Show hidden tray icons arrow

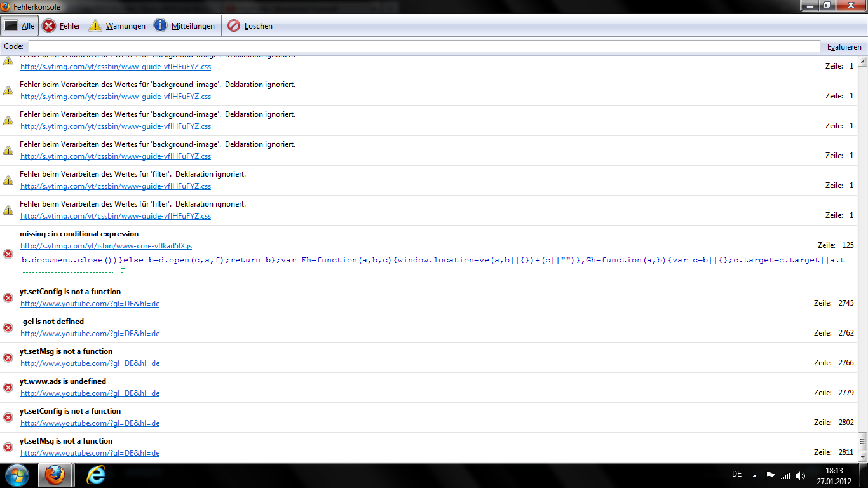click(754, 475)
